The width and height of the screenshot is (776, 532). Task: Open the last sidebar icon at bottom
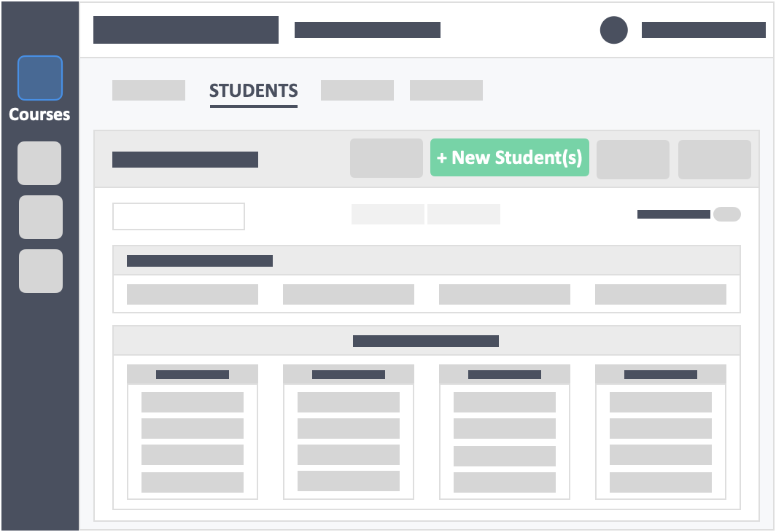[x=41, y=271]
